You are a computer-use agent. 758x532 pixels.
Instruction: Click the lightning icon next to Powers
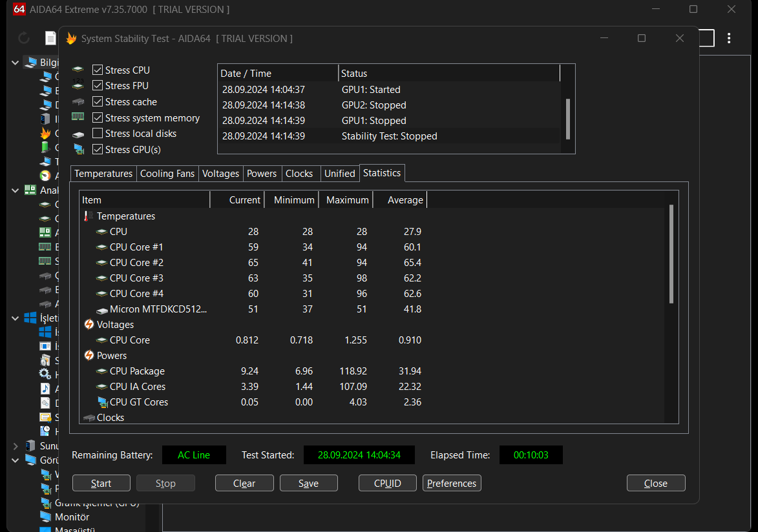(x=89, y=355)
